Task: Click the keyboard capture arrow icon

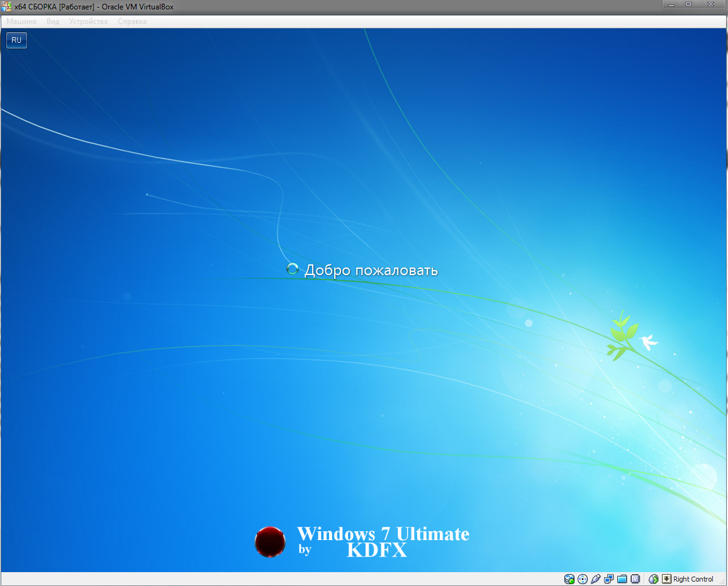Action: coord(666,579)
